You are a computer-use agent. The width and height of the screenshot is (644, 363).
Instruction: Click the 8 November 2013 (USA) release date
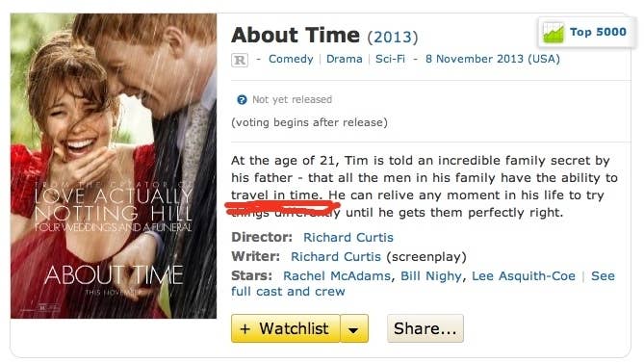coord(493,59)
